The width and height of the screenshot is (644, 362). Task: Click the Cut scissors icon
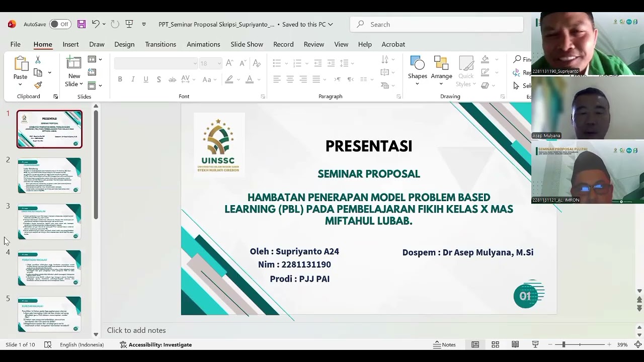click(x=38, y=60)
